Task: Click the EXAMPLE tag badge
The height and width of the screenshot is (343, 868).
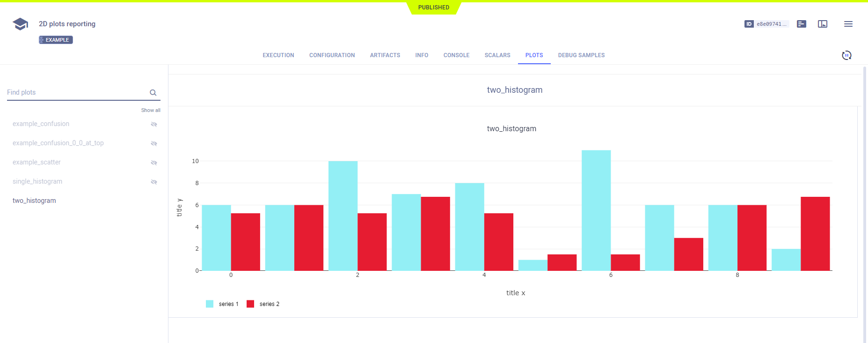Action: click(56, 40)
